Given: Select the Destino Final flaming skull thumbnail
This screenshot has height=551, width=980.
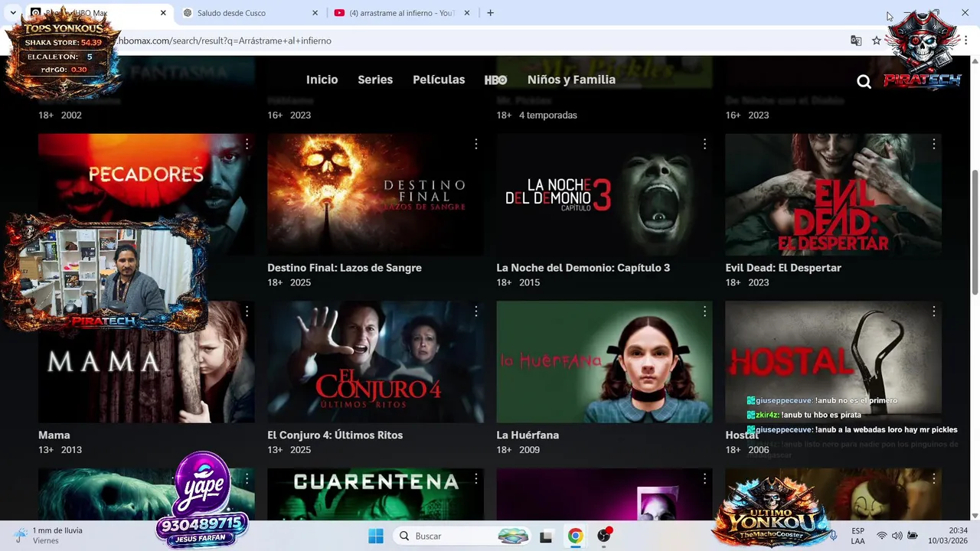Looking at the screenshot, I should coord(375,194).
